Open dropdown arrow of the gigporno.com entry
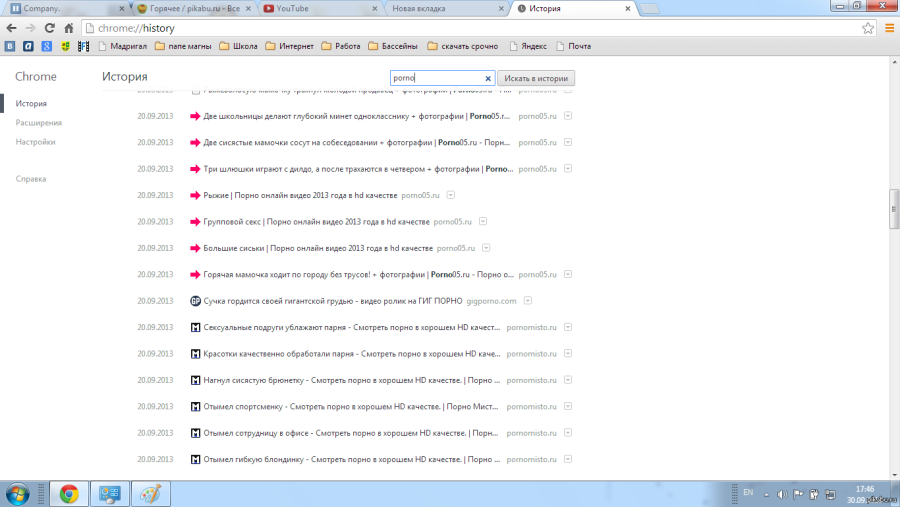Viewport: 900px width, 507px height. tap(527, 301)
